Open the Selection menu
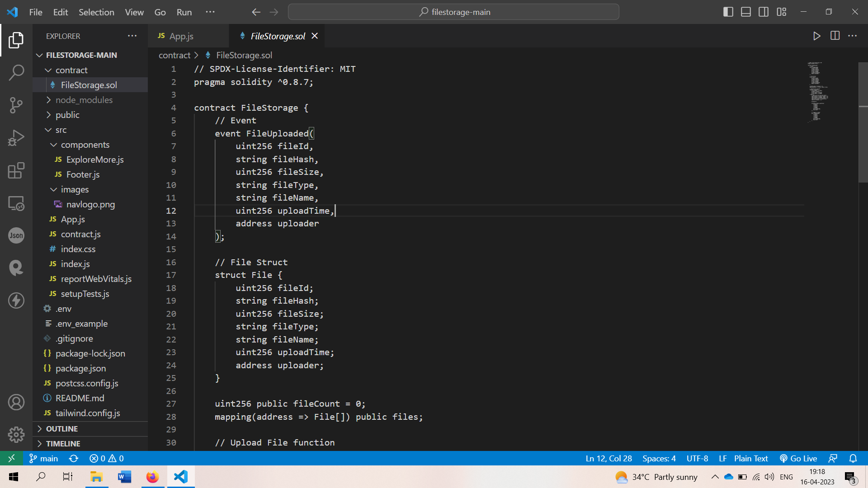The height and width of the screenshot is (488, 868). (x=96, y=12)
